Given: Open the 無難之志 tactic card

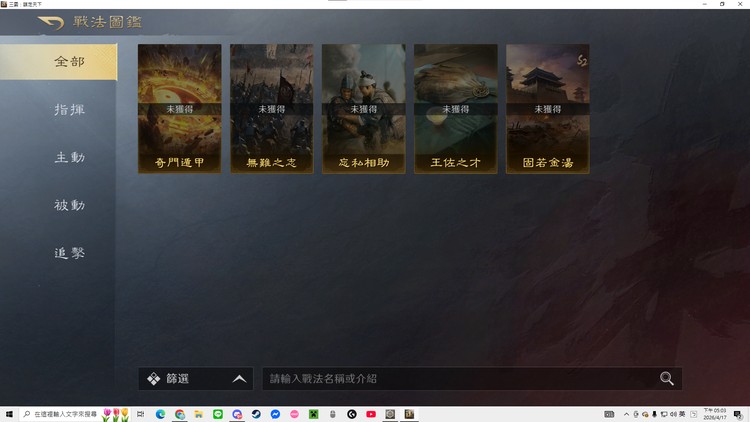Looking at the screenshot, I should 272,109.
